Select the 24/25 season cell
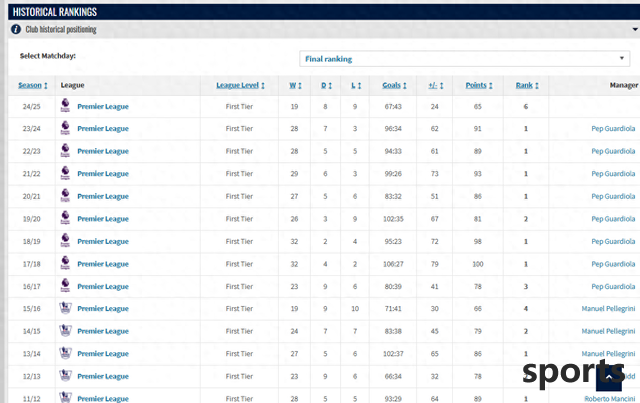Viewport: 640px width, 403px height. [31, 107]
